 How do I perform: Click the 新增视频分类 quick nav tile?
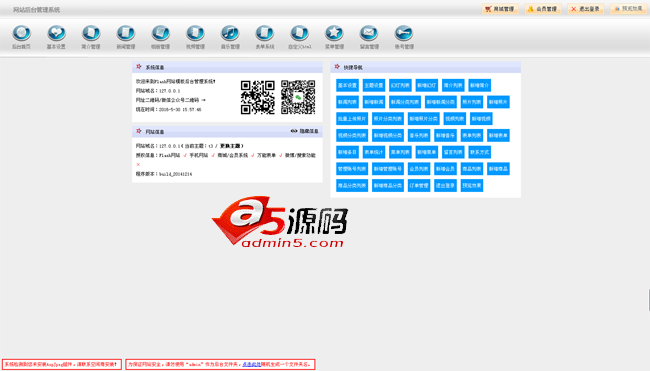[x=388, y=135]
